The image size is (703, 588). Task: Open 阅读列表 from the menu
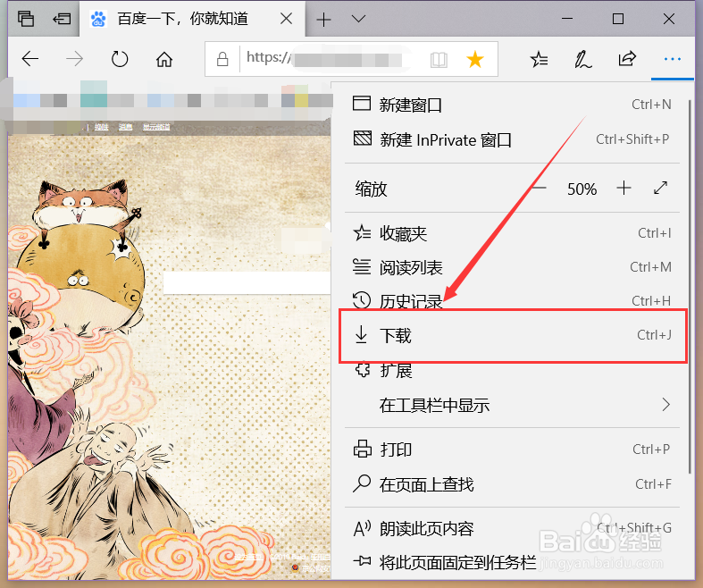point(512,267)
